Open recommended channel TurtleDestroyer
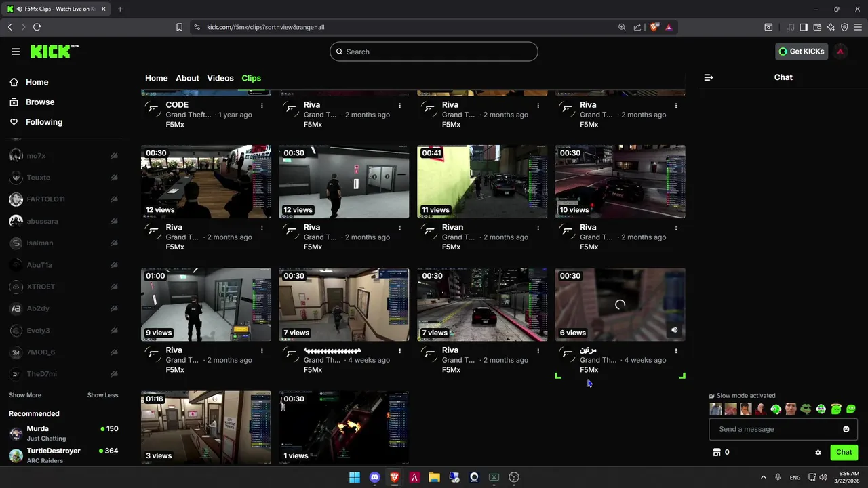 click(x=64, y=455)
